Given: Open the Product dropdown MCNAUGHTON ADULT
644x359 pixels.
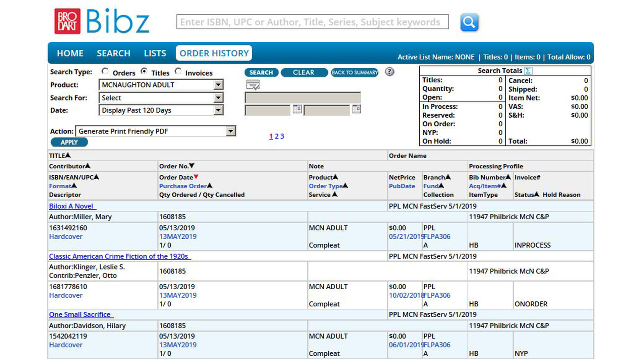Looking at the screenshot, I should [161, 85].
